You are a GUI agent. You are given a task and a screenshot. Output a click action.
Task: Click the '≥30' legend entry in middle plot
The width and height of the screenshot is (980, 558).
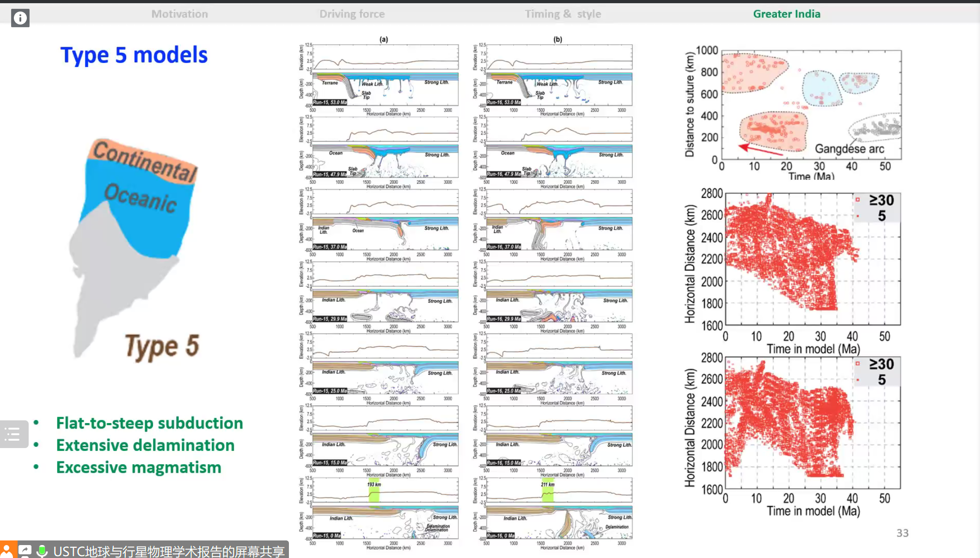click(876, 200)
